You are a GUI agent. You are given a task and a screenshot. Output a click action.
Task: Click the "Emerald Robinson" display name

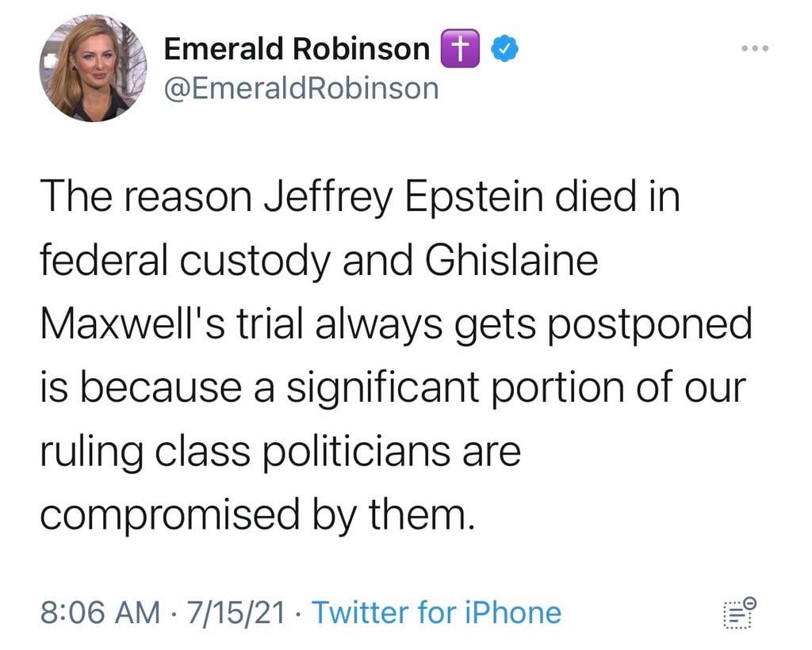296,49
